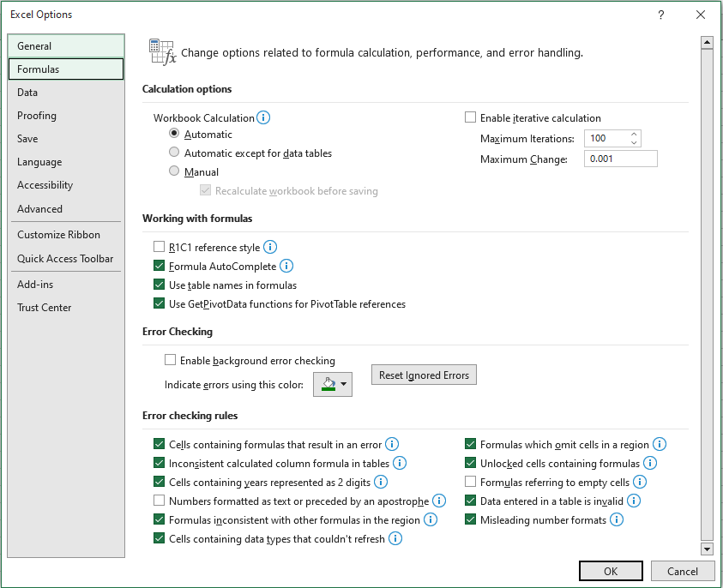Uncheck Formulas inconsistent with other formulas
723x588 pixels.
pos(159,519)
